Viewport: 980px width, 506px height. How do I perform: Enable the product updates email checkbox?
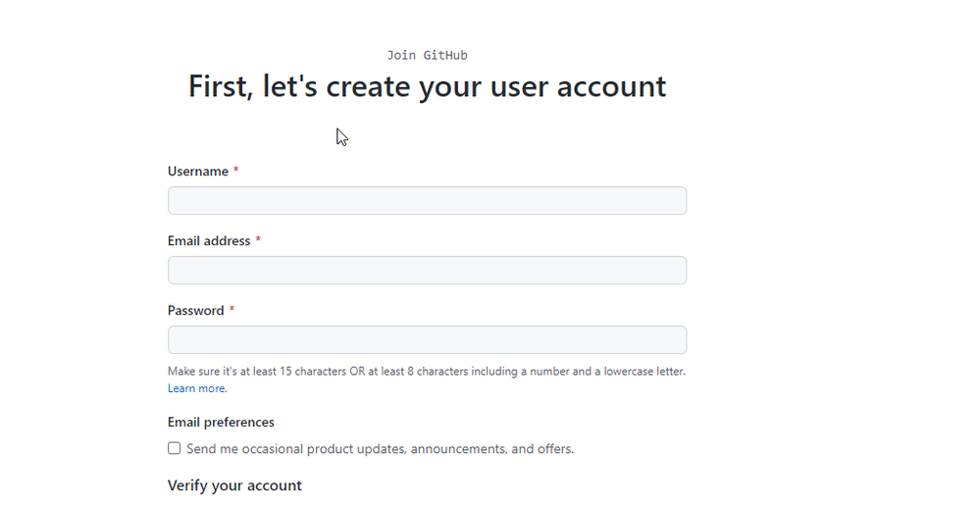coord(174,448)
